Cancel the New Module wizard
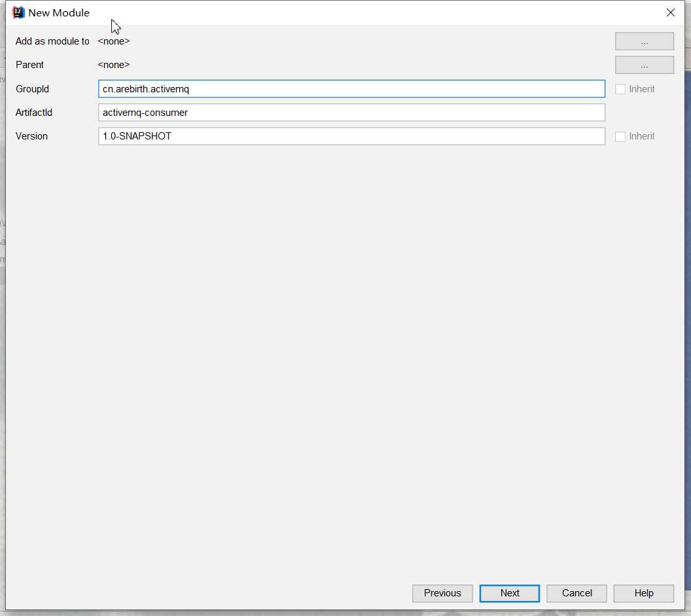 pyautogui.click(x=576, y=593)
